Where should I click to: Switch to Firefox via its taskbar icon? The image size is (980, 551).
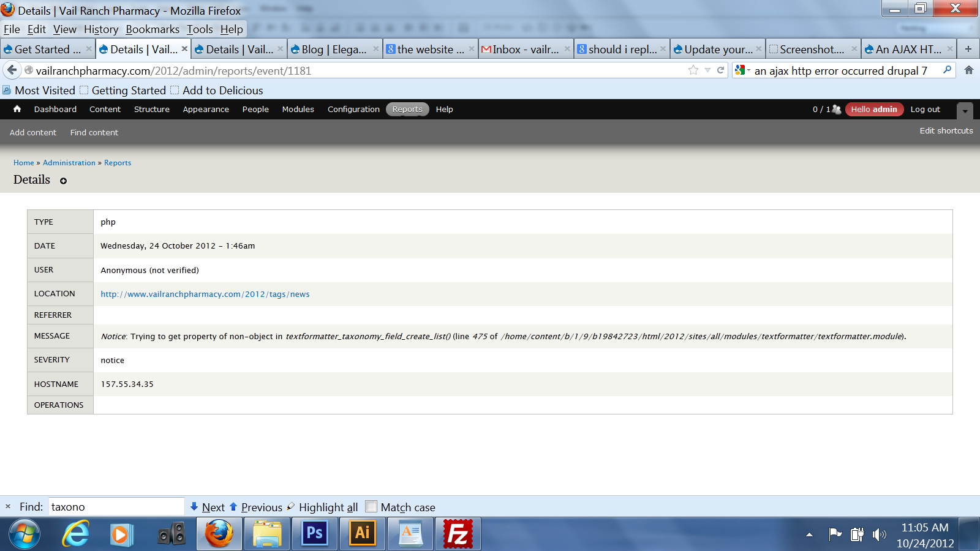pos(219,534)
